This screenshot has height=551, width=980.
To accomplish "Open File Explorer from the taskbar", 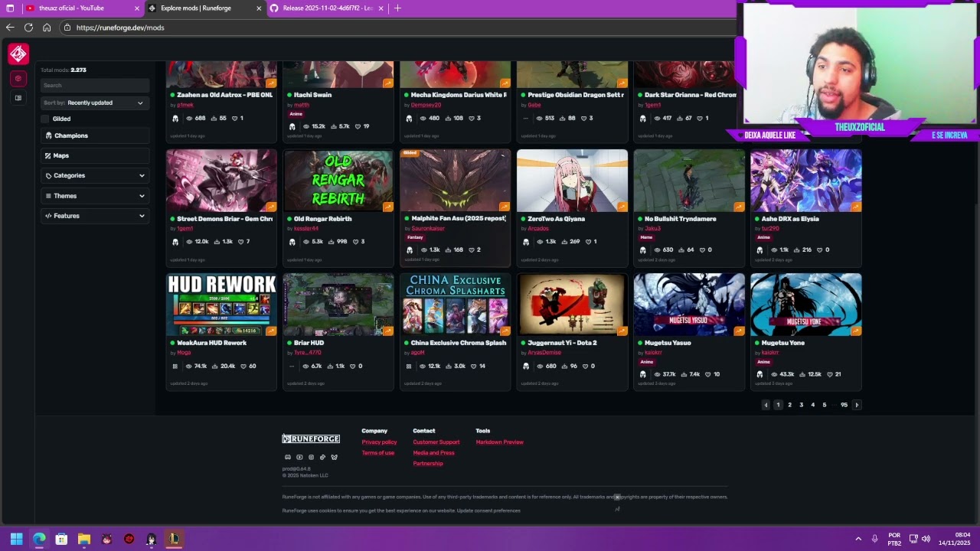I will click(x=84, y=539).
